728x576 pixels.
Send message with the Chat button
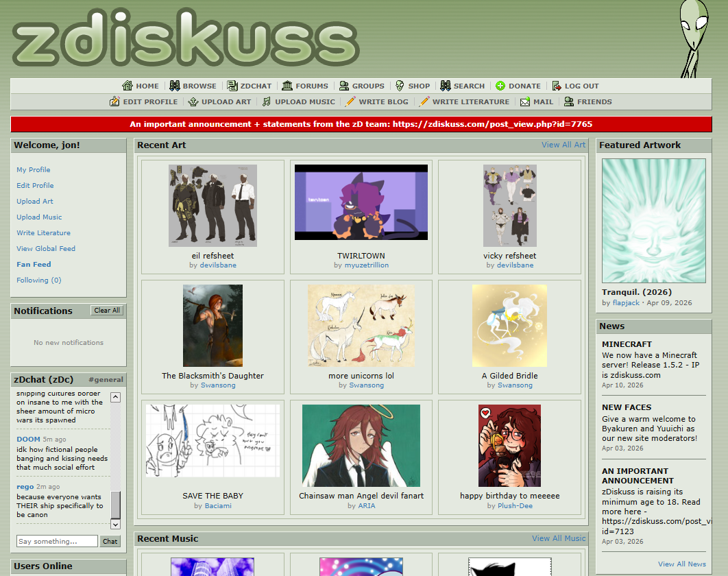coord(110,541)
